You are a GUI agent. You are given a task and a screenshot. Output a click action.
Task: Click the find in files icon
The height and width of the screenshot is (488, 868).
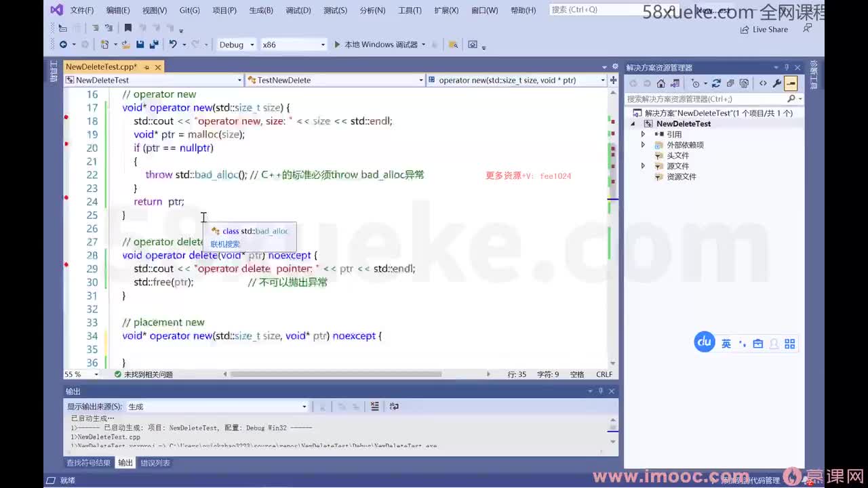click(453, 45)
